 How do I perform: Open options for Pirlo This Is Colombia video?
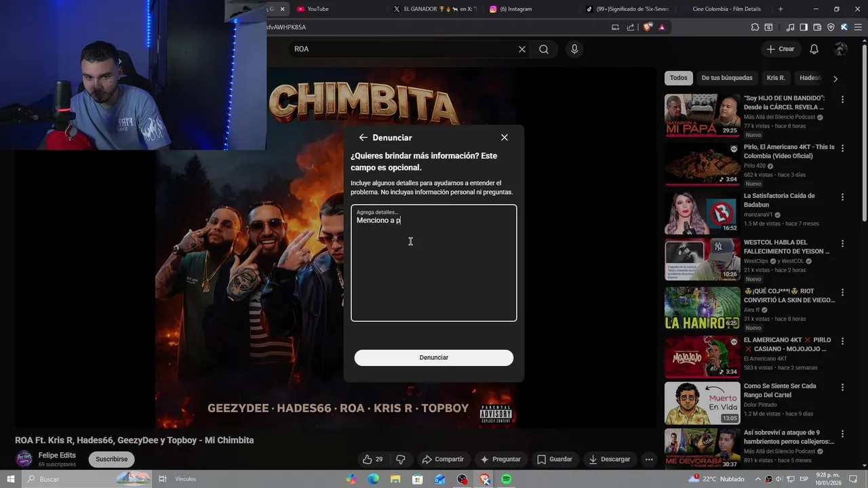click(843, 148)
